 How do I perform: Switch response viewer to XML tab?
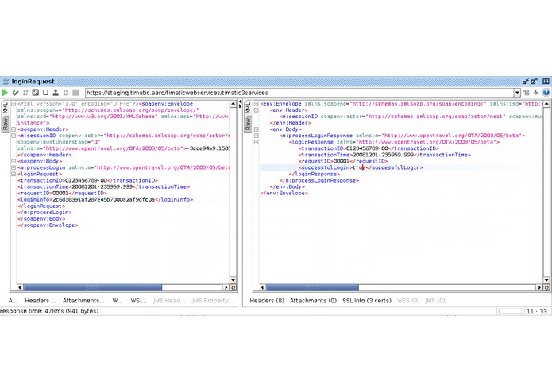point(248,108)
